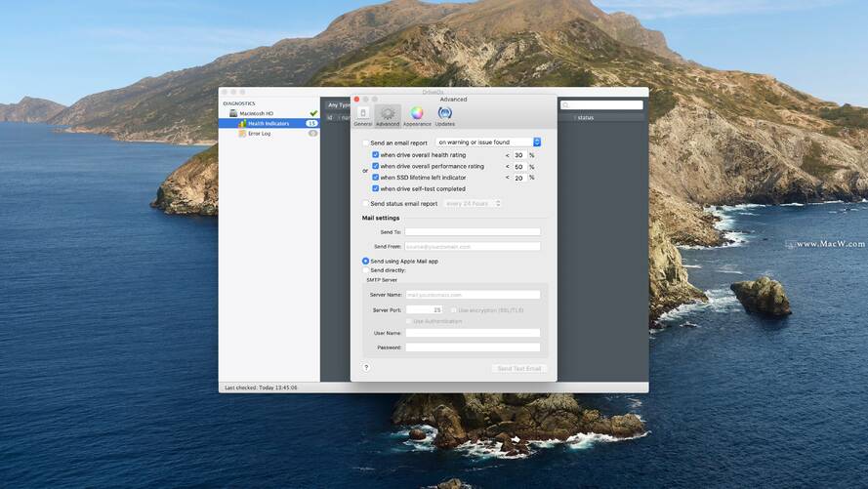The height and width of the screenshot is (489, 868).
Task: Open the Any Type filter dropdown
Action: click(338, 104)
